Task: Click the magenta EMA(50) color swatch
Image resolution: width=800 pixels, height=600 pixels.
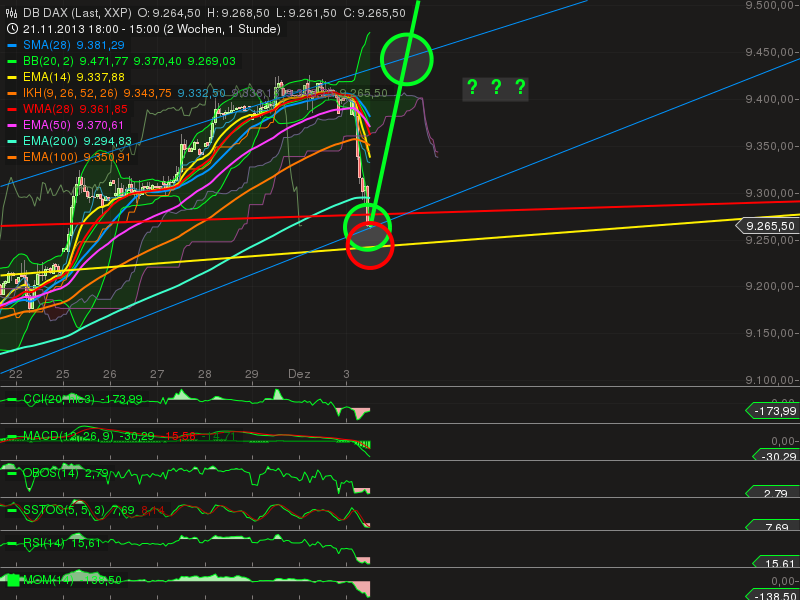Action: (x=11, y=125)
